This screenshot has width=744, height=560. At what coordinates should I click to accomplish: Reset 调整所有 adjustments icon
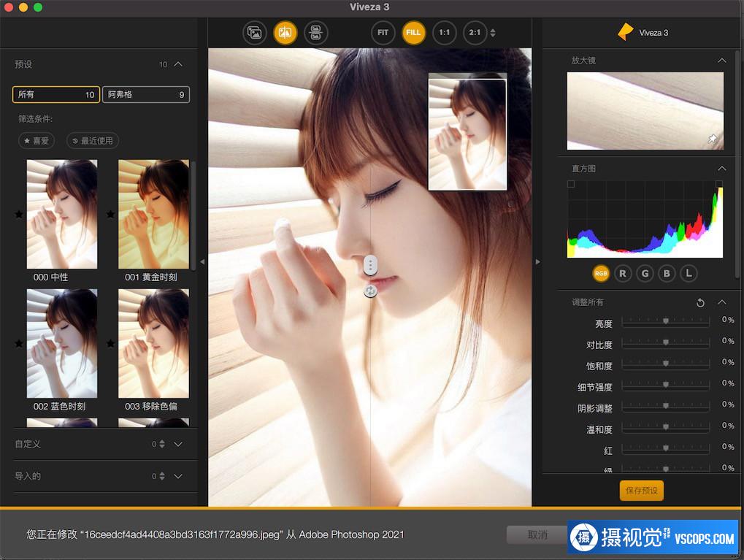click(700, 303)
